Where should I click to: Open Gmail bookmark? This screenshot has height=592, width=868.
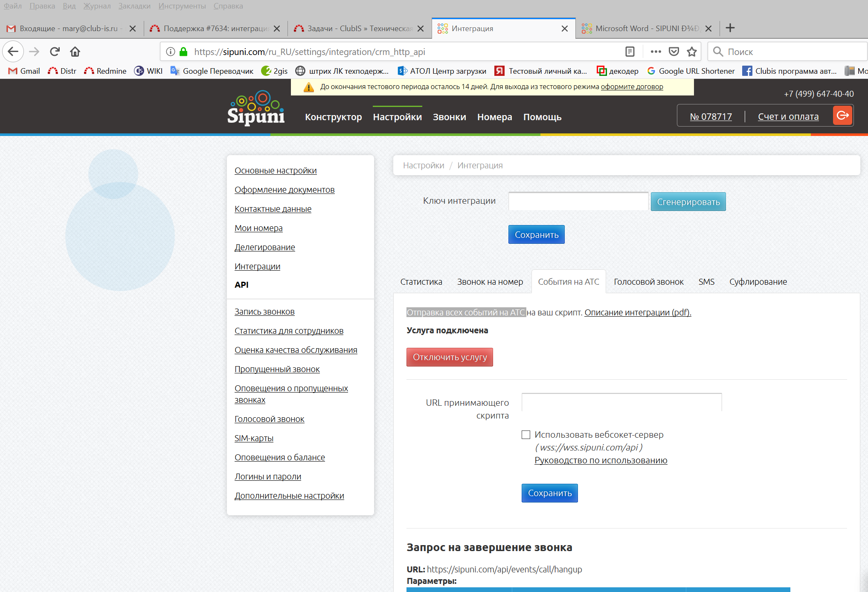click(24, 71)
